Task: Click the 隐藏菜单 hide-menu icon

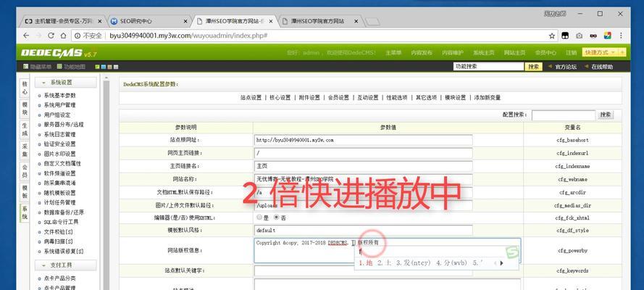Action: tap(26, 66)
